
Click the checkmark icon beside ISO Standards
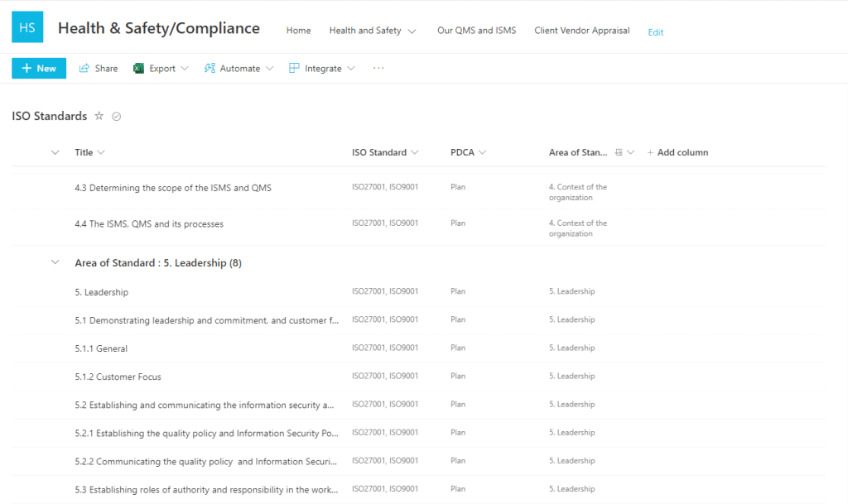[x=116, y=116]
